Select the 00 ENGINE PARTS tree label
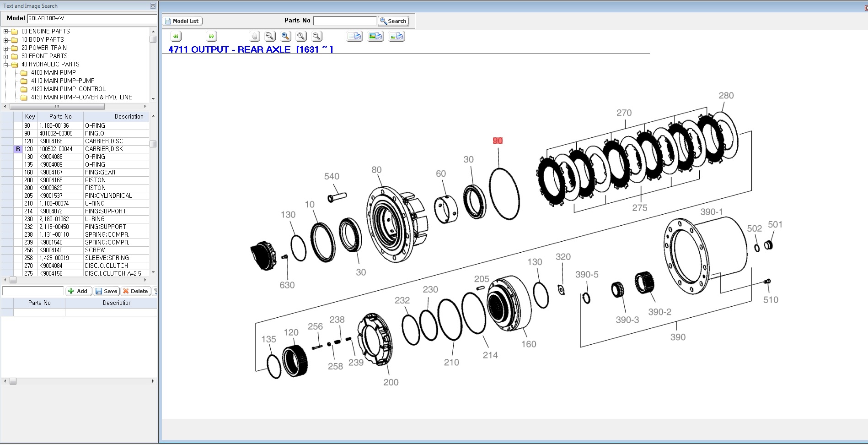The width and height of the screenshot is (868, 445). (x=46, y=32)
